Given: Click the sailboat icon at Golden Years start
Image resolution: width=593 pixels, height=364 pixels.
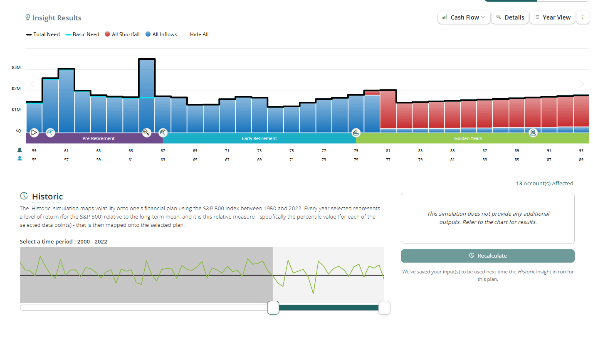Looking at the screenshot, I should 356,133.
